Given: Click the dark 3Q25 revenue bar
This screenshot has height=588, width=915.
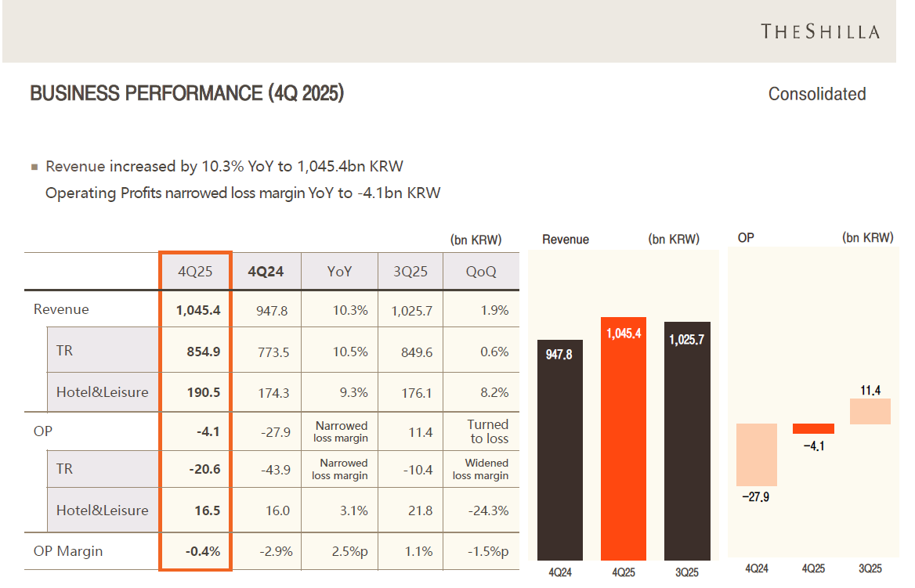Looking at the screenshot, I should (687, 441).
